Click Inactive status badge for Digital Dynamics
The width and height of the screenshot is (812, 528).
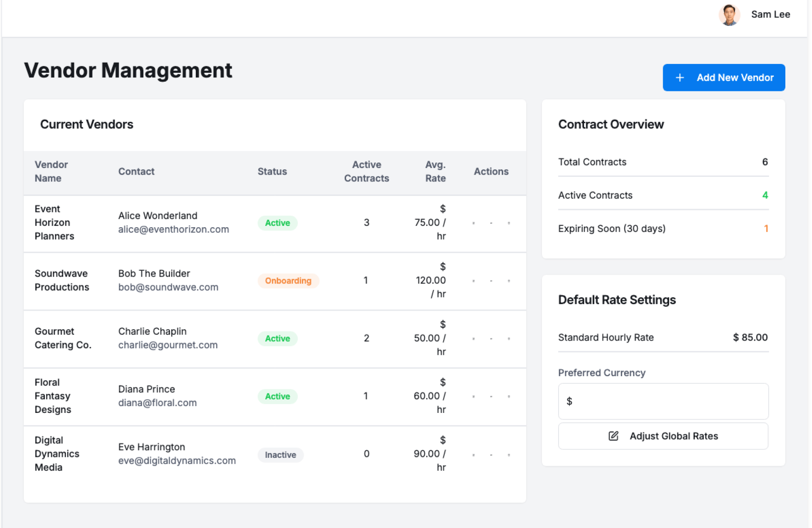[280, 455]
